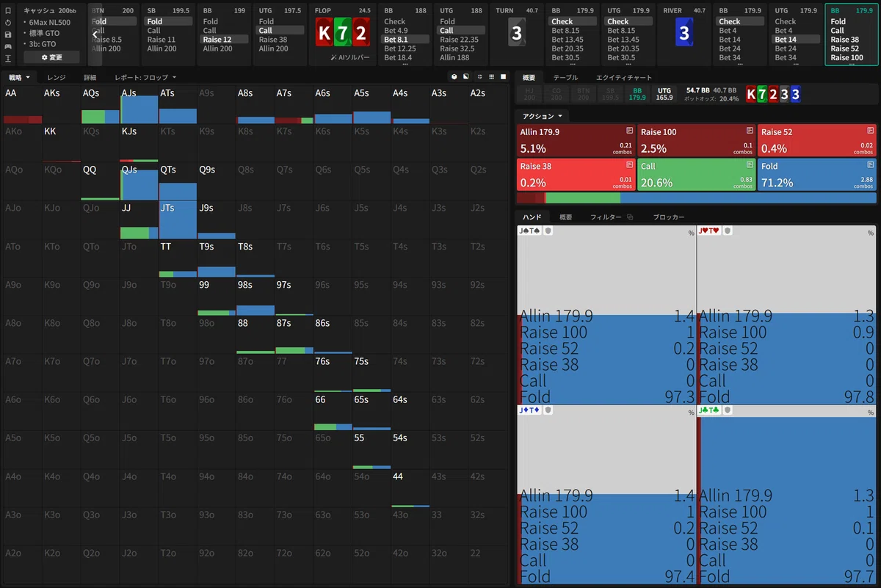Open the アクション dropdown

[x=543, y=116]
